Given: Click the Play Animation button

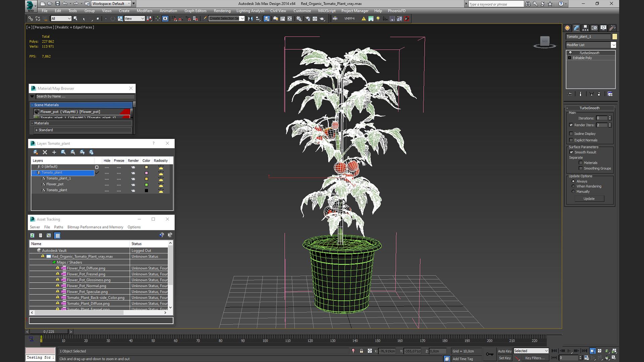Looking at the screenshot, I should click(569, 351).
